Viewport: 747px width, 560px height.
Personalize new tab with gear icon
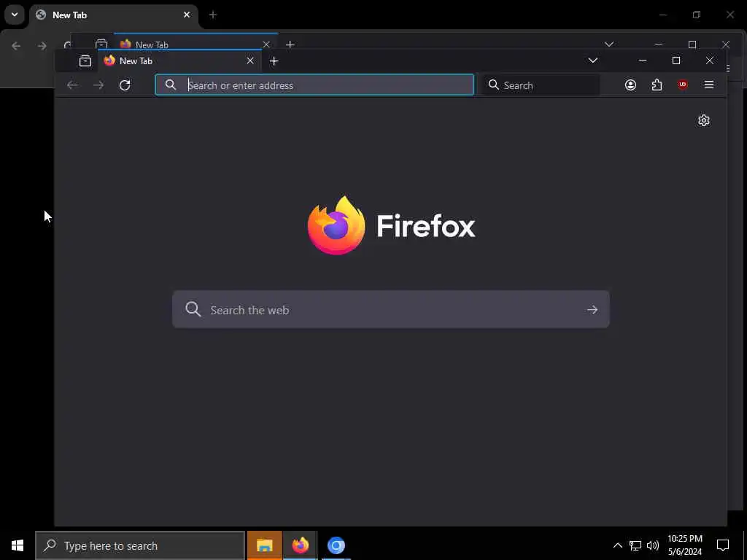click(704, 120)
